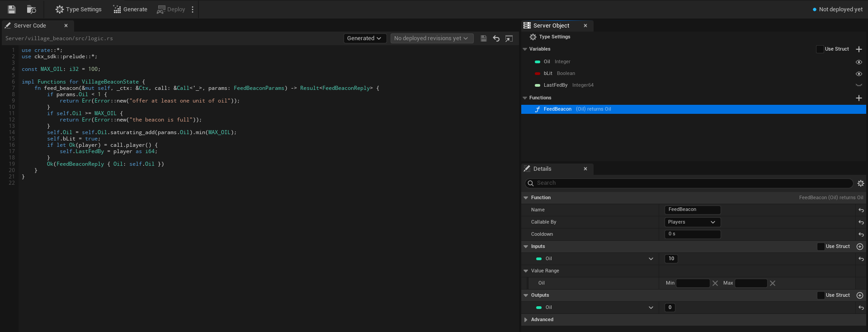868x332 pixels.
Task: Clear the Oil Max value range
Action: tap(773, 283)
